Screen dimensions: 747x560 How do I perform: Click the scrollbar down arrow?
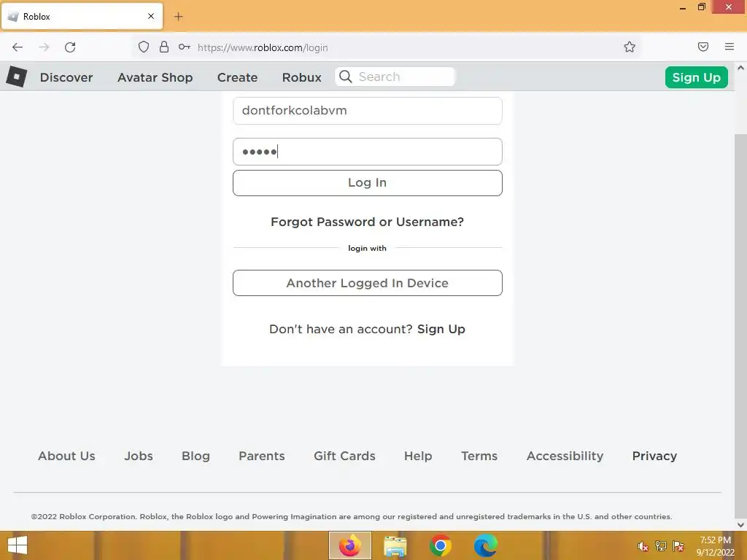(740, 525)
